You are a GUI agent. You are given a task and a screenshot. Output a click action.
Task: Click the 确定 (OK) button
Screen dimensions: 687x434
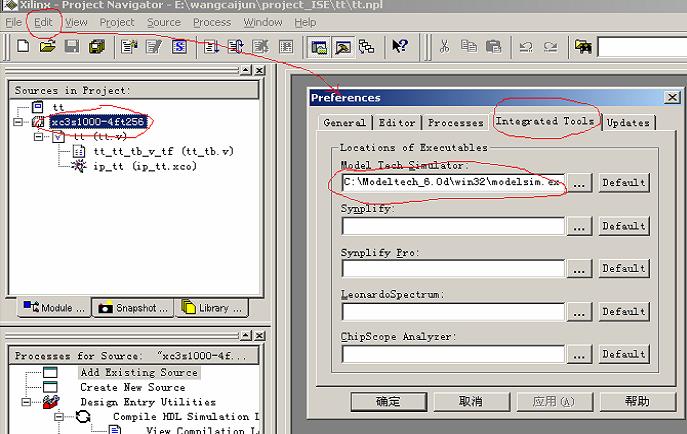click(x=389, y=402)
